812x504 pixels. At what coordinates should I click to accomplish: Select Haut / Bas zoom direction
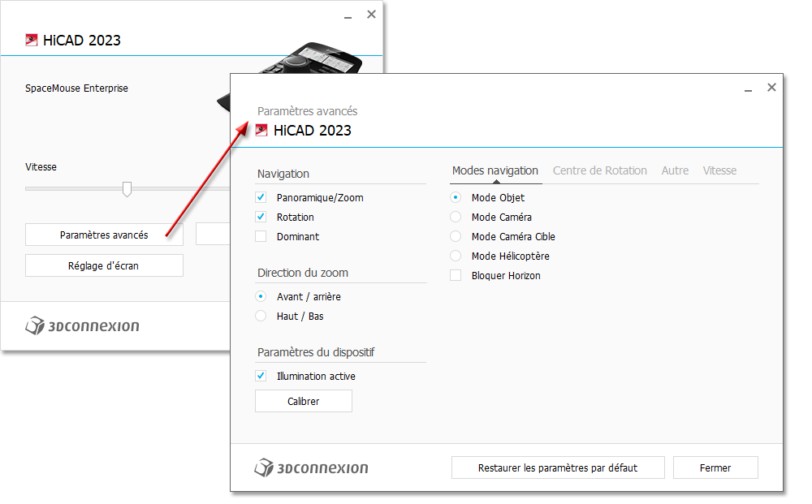tap(261, 316)
